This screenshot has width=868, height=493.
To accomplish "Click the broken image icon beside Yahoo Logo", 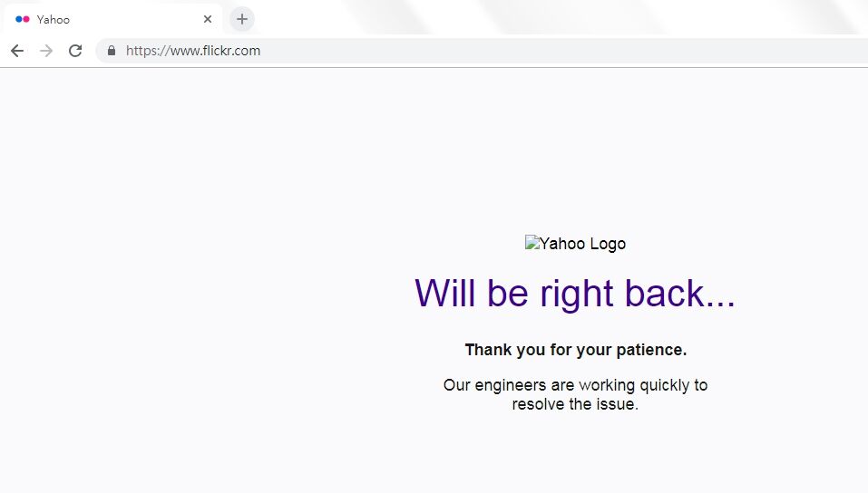I will [x=532, y=242].
